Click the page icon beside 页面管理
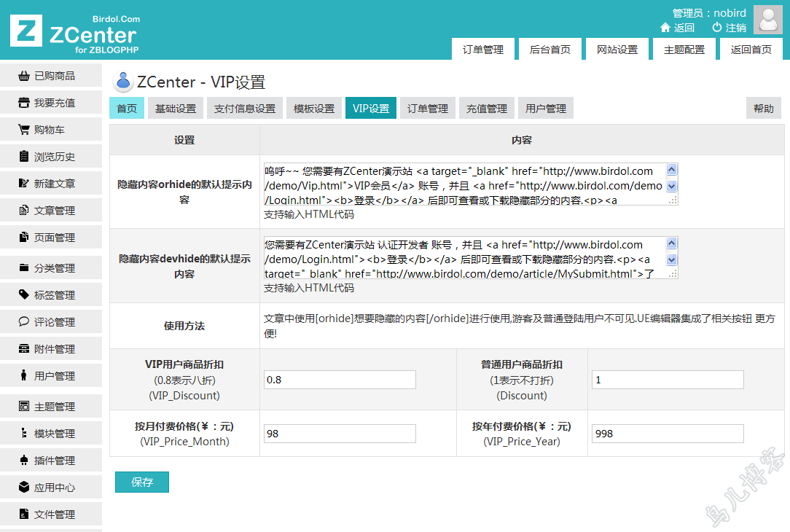The image size is (790, 532). (x=23, y=237)
